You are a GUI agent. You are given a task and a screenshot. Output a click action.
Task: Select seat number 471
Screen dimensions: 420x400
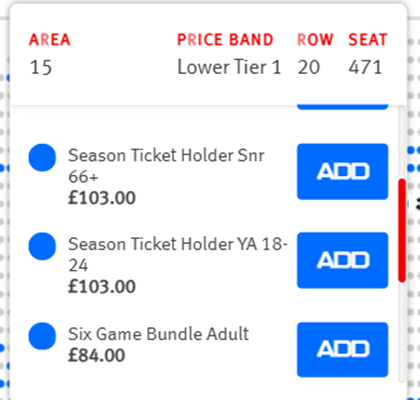tap(365, 67)
